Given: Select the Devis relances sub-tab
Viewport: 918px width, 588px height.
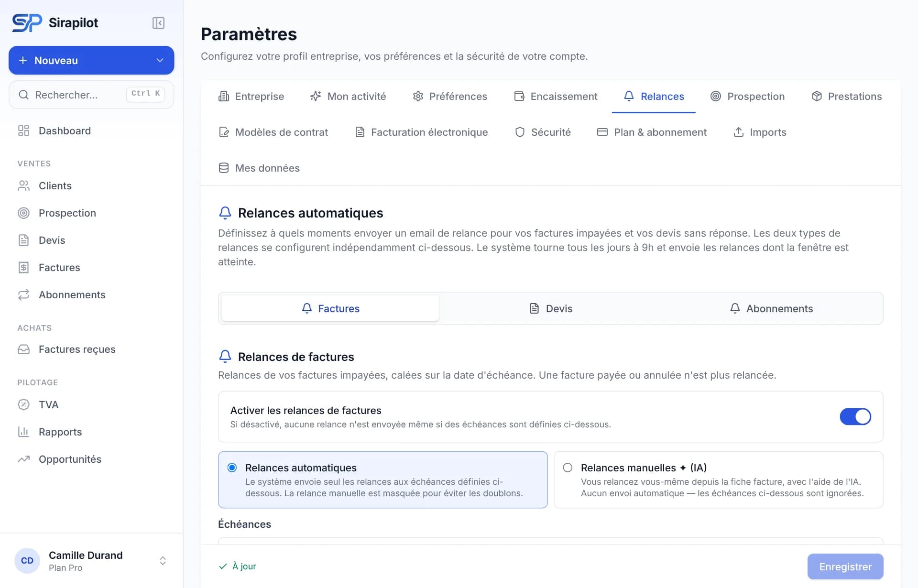Looking at the screenshot, I should click(551, 309).
